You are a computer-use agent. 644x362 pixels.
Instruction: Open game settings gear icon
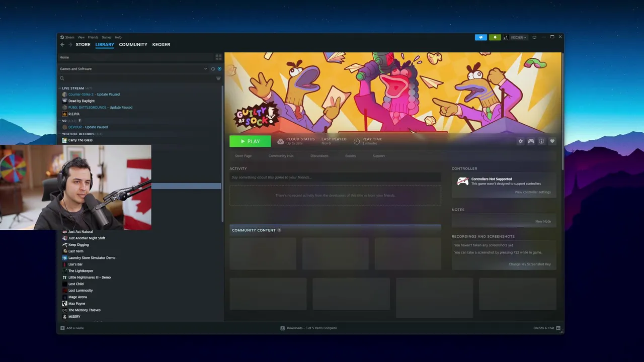(x=521, y=141)
